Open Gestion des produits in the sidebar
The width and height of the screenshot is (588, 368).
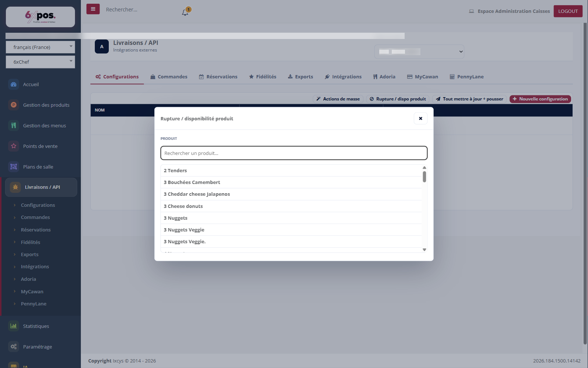(46, 105)
